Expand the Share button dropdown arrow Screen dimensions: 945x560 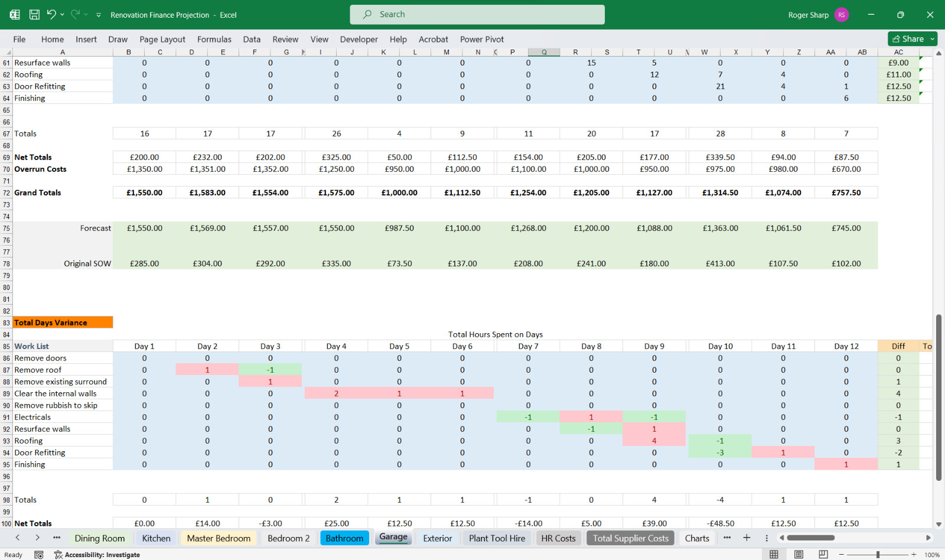(x=933, y=39)
